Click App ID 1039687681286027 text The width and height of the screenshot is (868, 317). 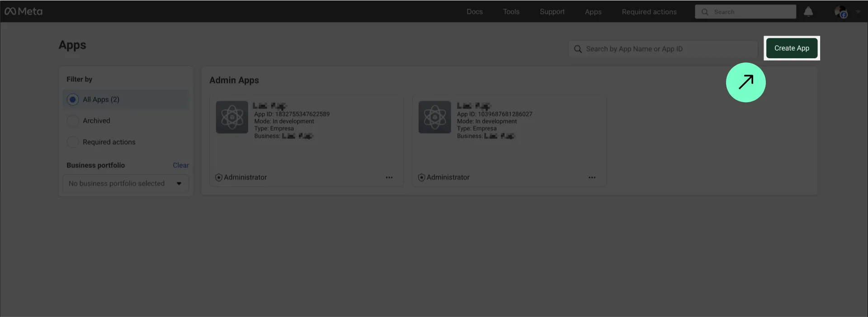coord(495,114)
